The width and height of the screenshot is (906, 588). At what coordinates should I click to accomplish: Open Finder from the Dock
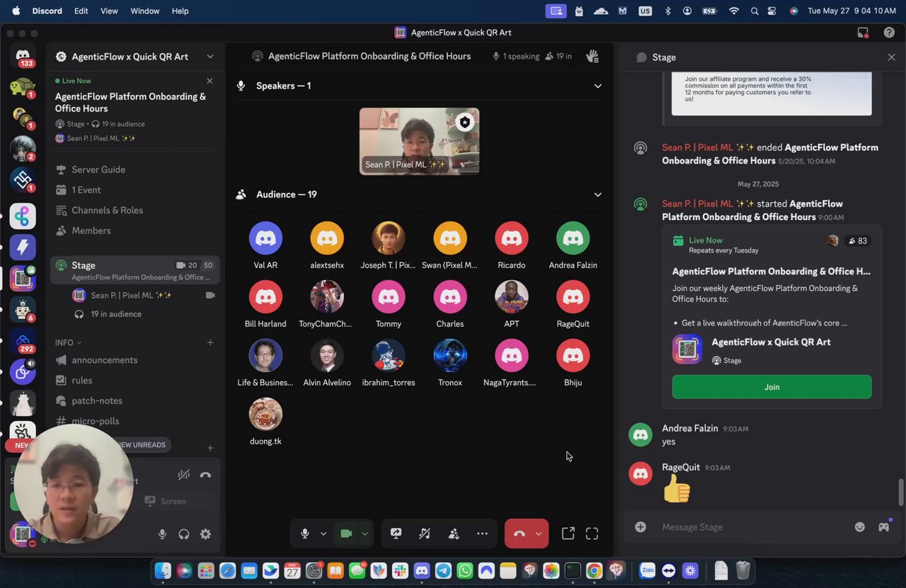(163, 570)
